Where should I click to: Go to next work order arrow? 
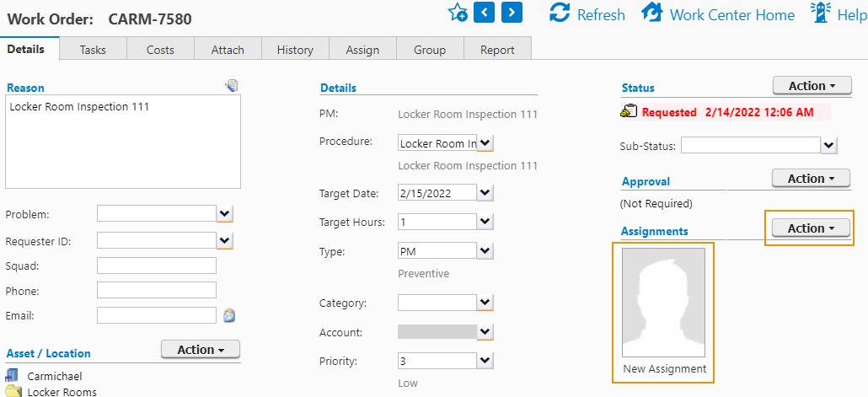click(512, 13)
